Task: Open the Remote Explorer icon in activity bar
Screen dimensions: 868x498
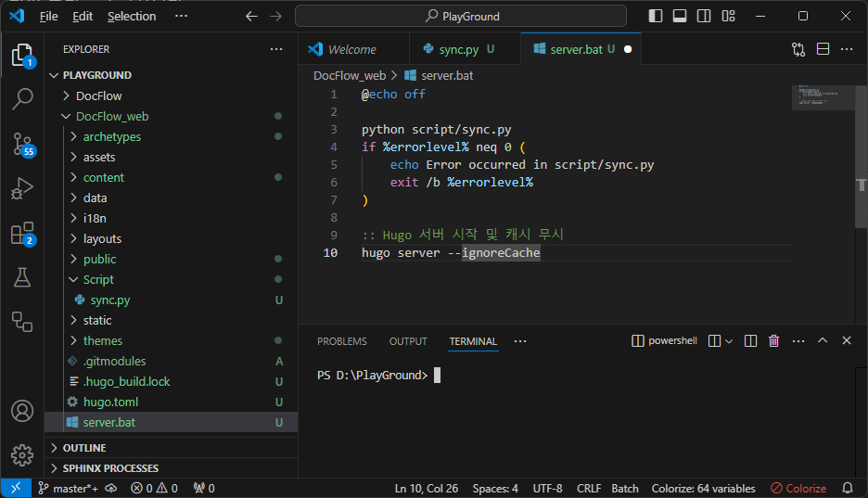Action: click(22, 322)
